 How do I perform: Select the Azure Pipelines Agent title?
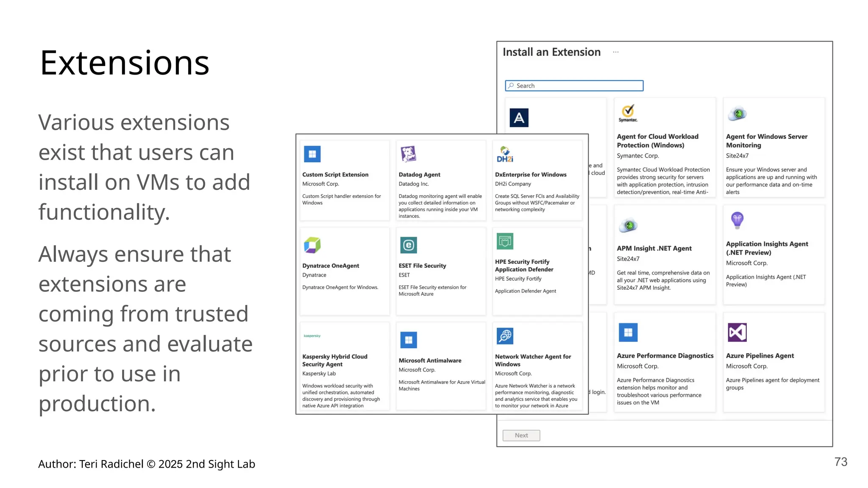[x=760, y=356]
